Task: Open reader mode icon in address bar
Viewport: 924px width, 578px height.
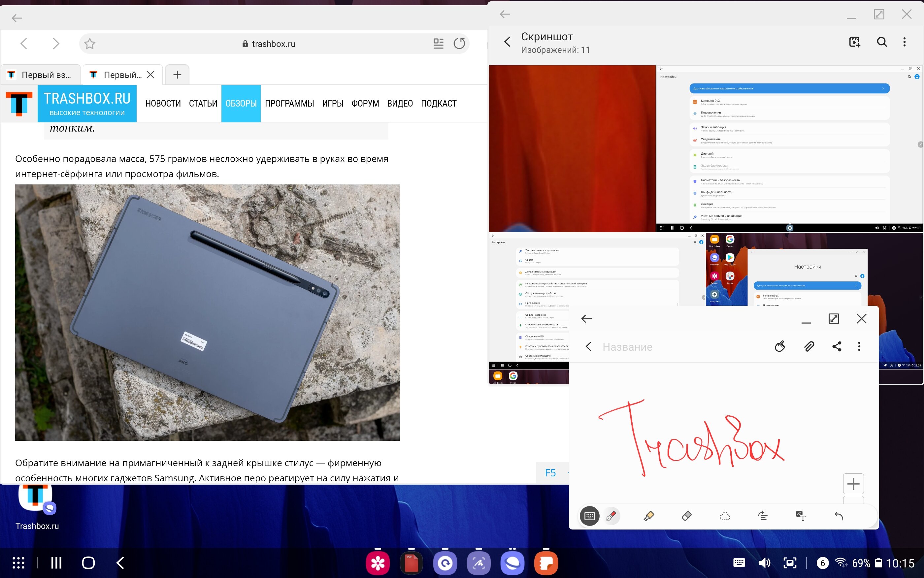Action: tap(439, 44)
